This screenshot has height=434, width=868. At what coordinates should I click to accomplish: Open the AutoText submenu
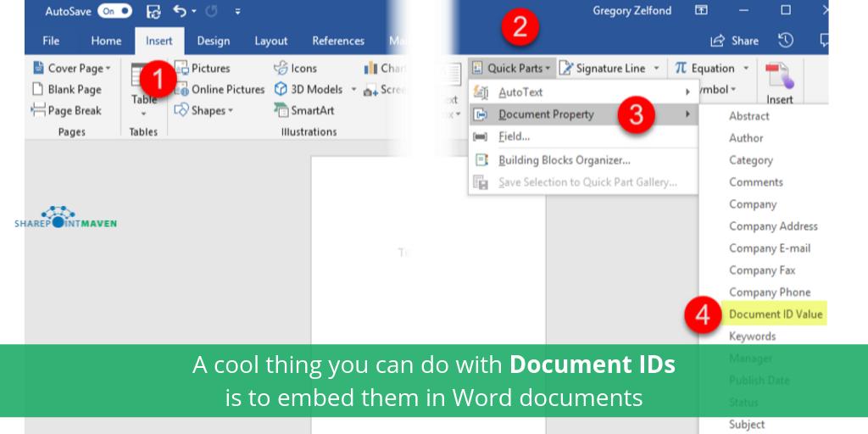pyautogui.click(x=583, y=92)
